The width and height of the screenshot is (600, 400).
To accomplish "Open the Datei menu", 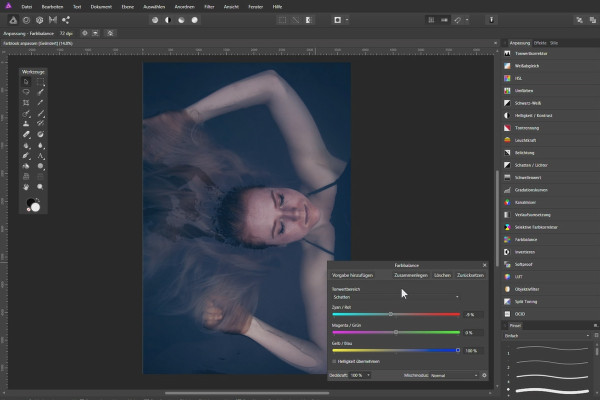I will tap(27, 7).
